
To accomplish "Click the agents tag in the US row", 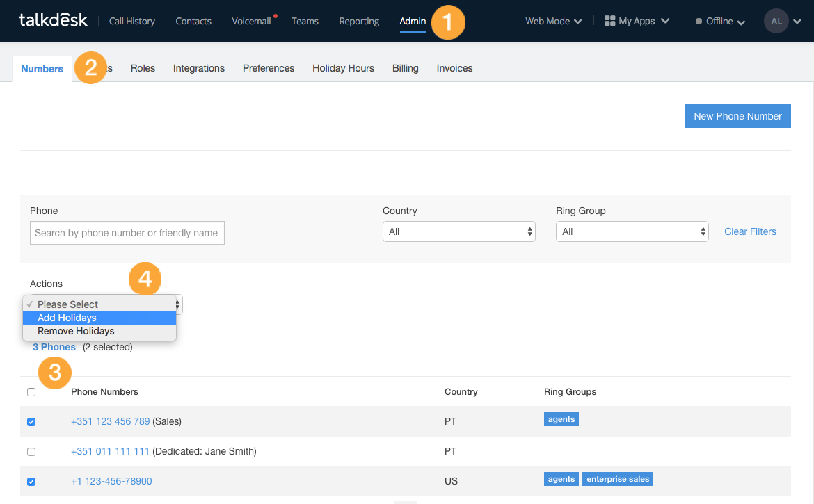I will pyautogui.click(x=561, y=479).
